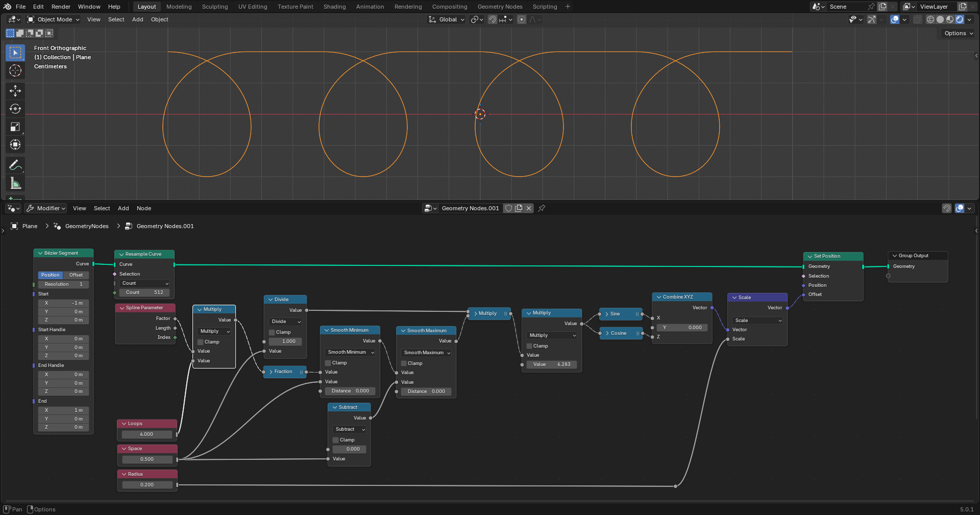The height and width of the screenshot is (515, 980).
Task: Open the Render menu
Action: [61, 7]
